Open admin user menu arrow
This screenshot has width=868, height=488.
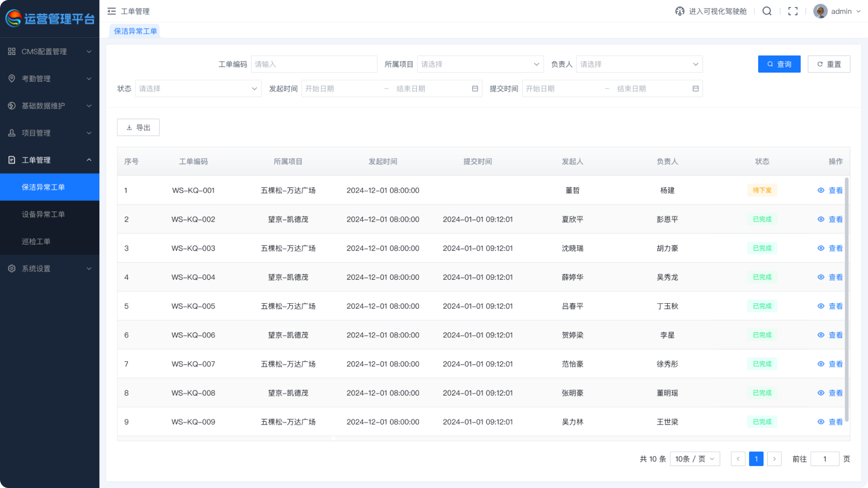pyautogui.click(x=858, y=11)
